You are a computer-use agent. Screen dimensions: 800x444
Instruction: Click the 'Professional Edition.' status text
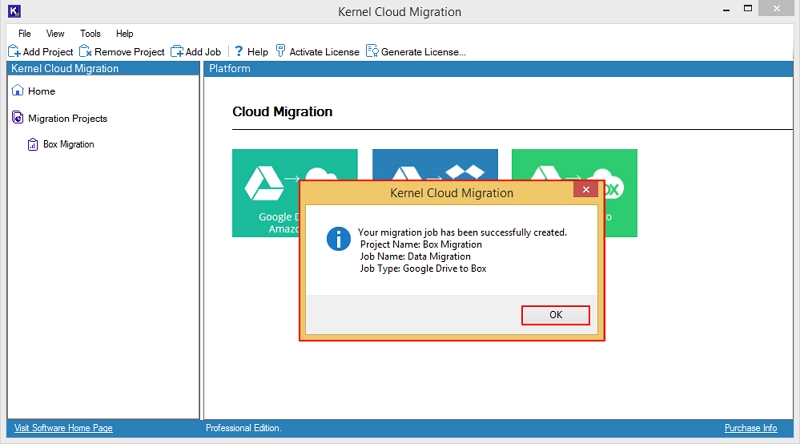(x=243, y=428)
